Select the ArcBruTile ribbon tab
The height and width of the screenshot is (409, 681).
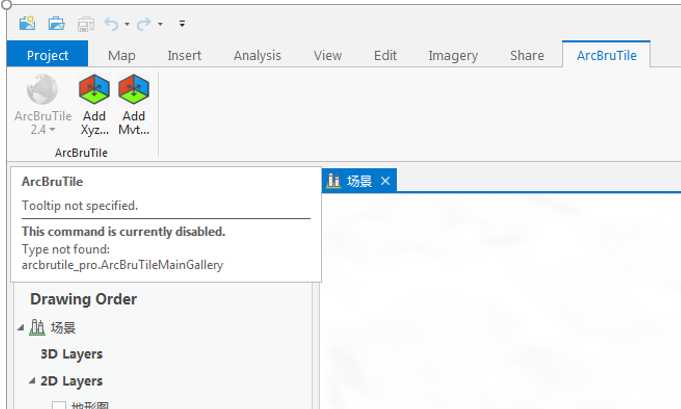(x=606, y=55)
